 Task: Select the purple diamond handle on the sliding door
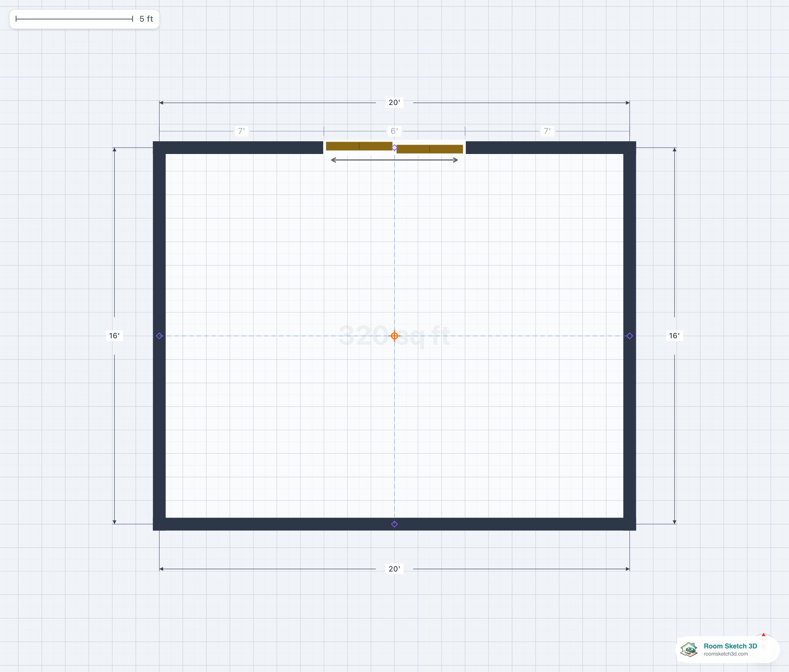pos(394,147)
